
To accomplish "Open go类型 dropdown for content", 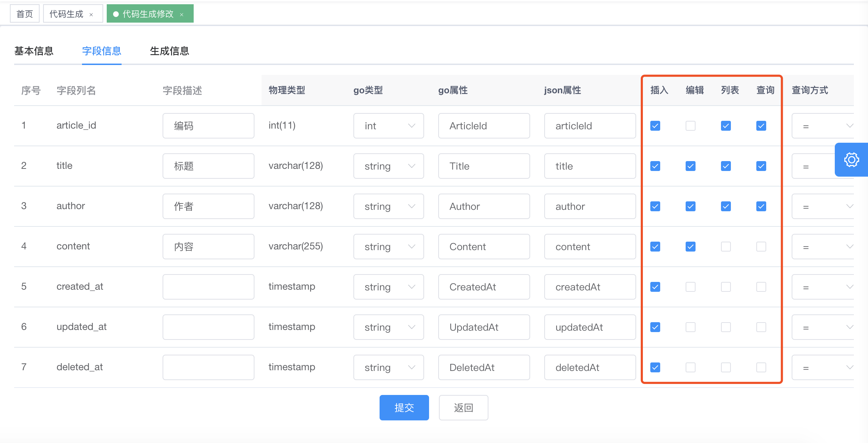I will (389, 247).
